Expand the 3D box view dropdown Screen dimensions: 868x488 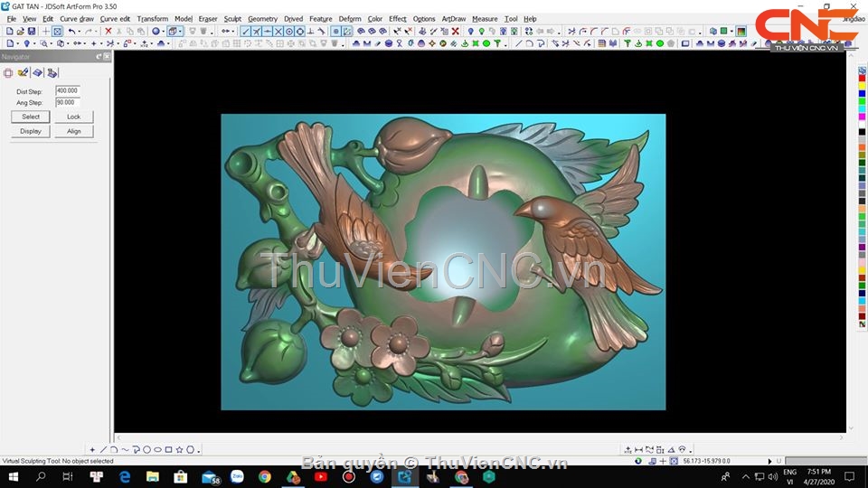pos(181,32)
